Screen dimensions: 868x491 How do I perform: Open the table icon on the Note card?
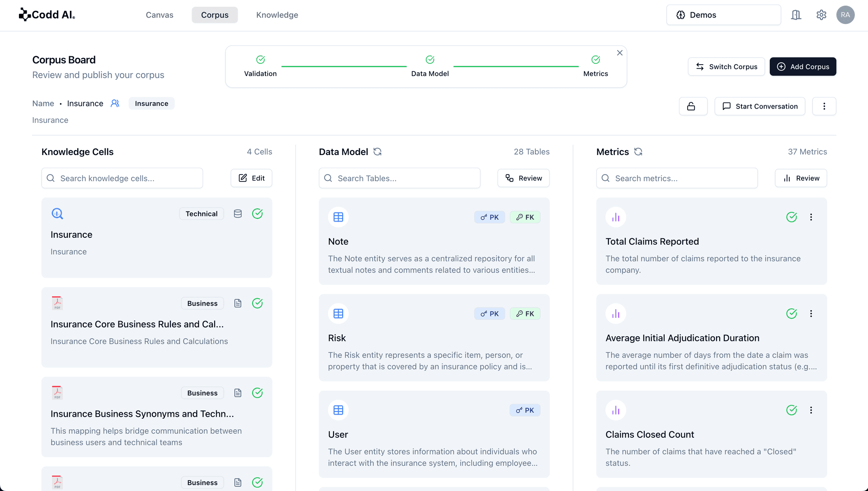click(x=338, y=217)
